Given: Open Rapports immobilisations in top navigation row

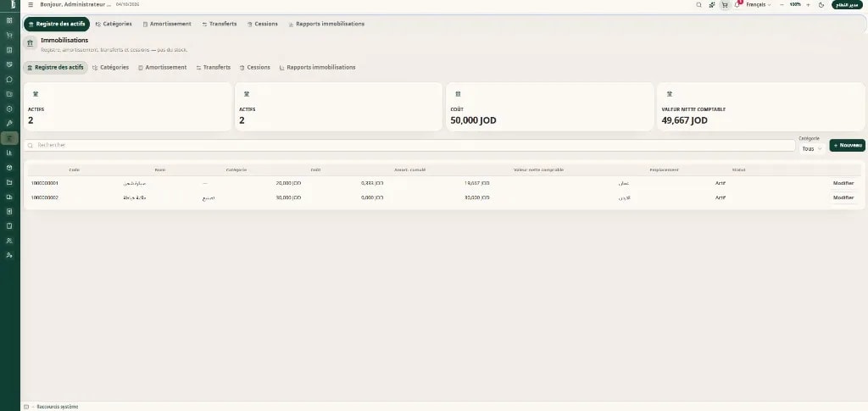Looking at the screenshot, I should coord(326,24).
